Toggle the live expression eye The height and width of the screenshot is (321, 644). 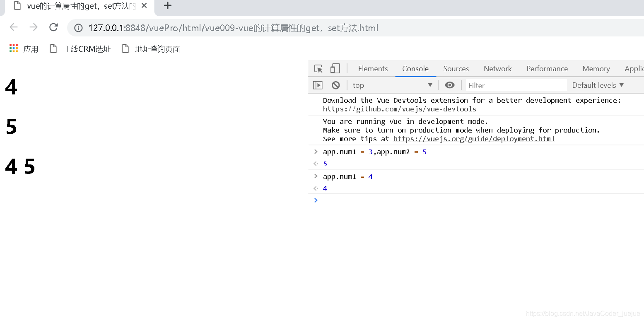point(450,85)
